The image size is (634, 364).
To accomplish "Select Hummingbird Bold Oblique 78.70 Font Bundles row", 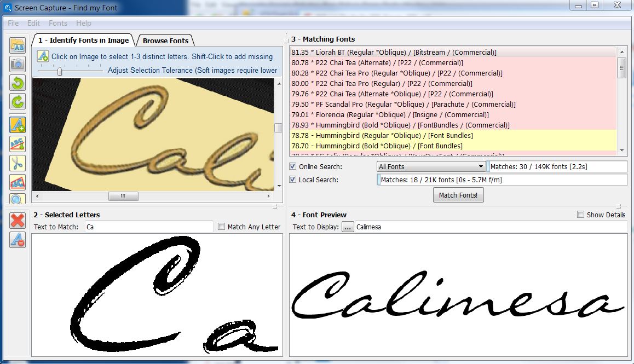I will [453, 146].
